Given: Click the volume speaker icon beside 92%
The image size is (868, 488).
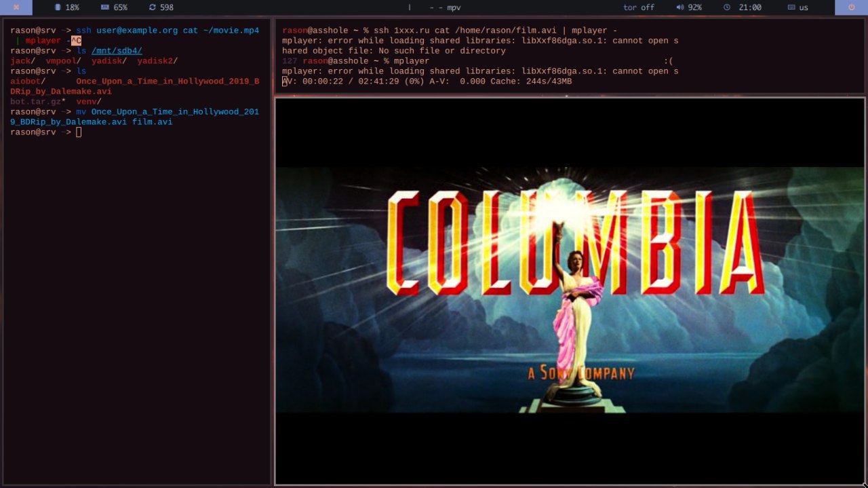Looking at the screenshot, I should click(679, 7).
